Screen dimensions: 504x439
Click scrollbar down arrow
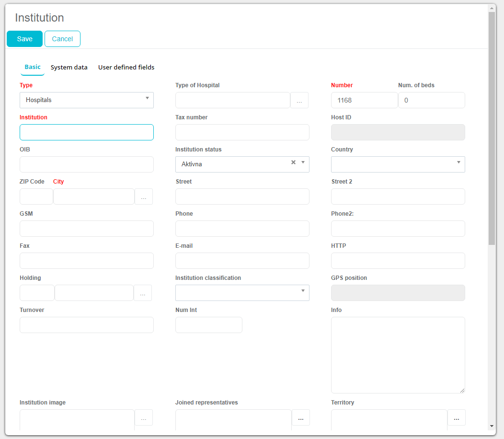click(492, 426)
